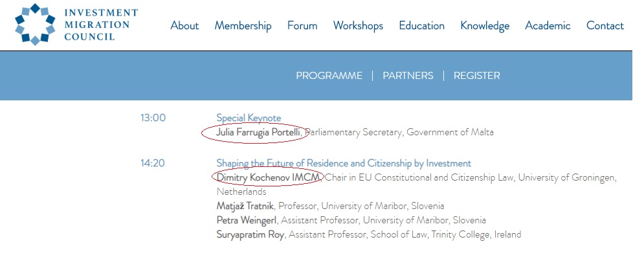Open the Workshops menu
The image size is (644, 257).
(358, 26)
